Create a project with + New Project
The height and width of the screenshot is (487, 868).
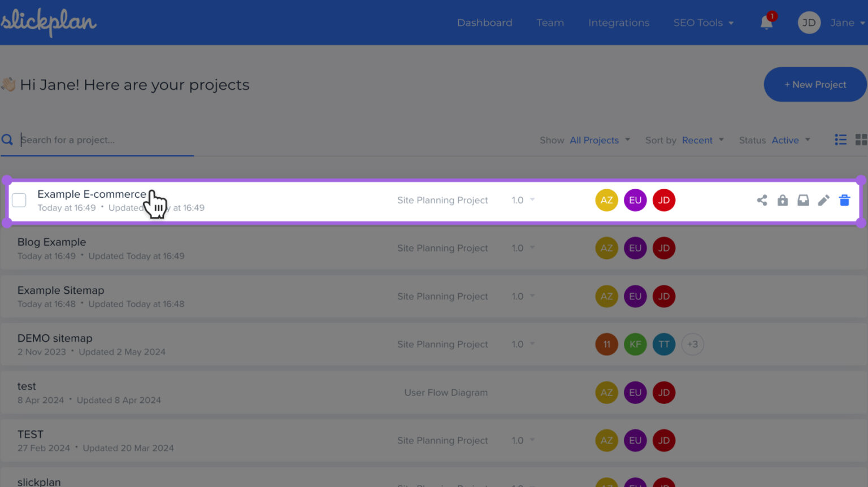pos(815,85)
